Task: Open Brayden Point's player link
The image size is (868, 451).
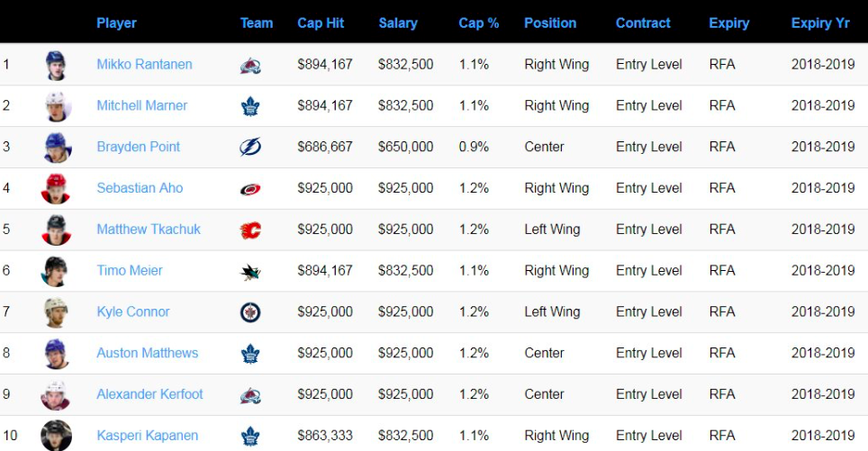Action: click(x=138, y=147)
